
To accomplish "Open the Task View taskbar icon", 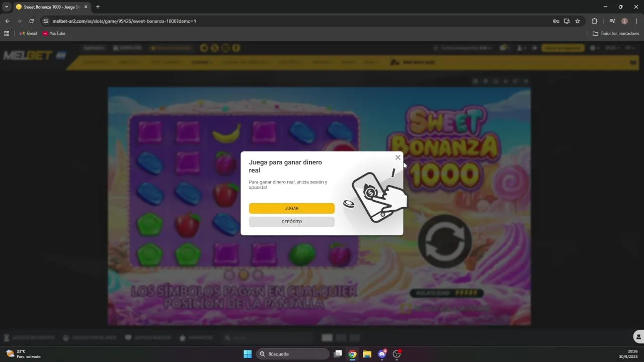I will pos(338,354).
